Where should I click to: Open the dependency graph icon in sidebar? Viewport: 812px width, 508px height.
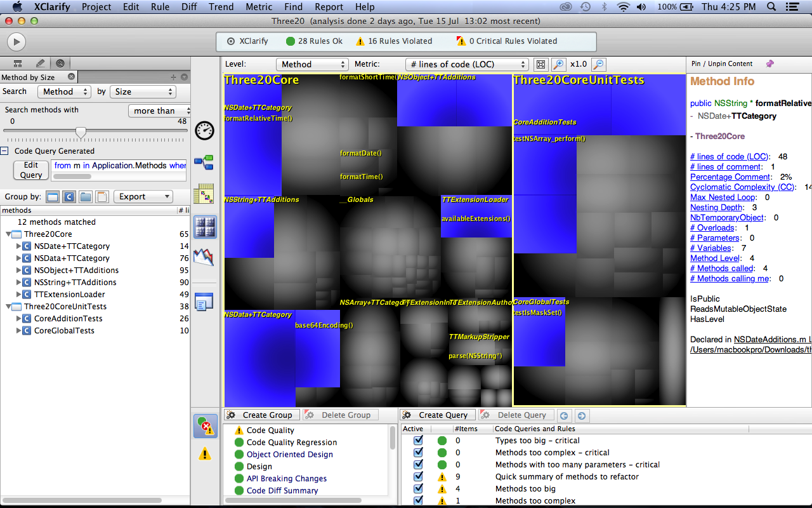click(x=204, y=163)
